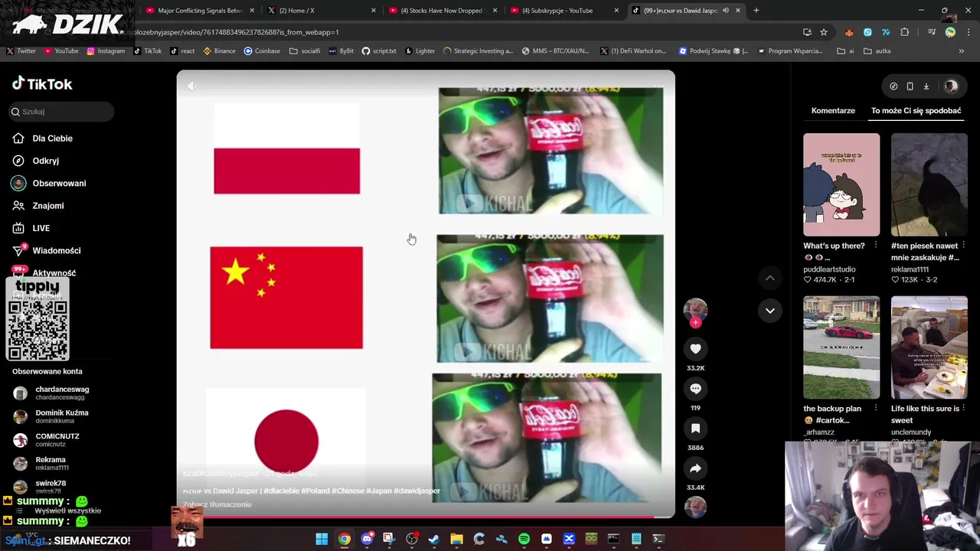Viewport: 980px width, 551px height.
Task: Open the profile avatar in top pill
Action: pyautogui.click(x=951, y=86)
